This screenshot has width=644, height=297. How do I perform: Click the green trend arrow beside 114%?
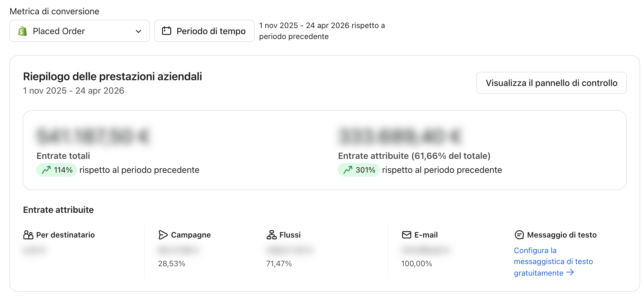coord(46,170)
